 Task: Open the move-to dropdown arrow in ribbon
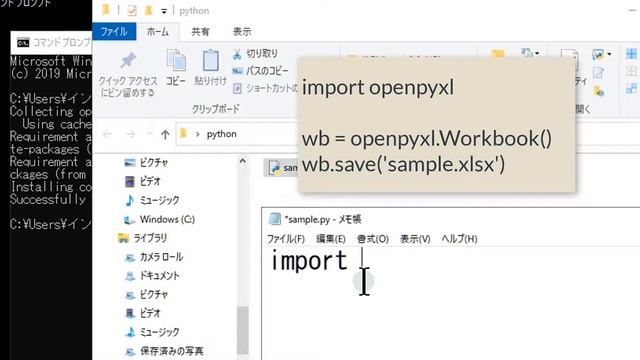pyautogui.click(x=537, y=53)
